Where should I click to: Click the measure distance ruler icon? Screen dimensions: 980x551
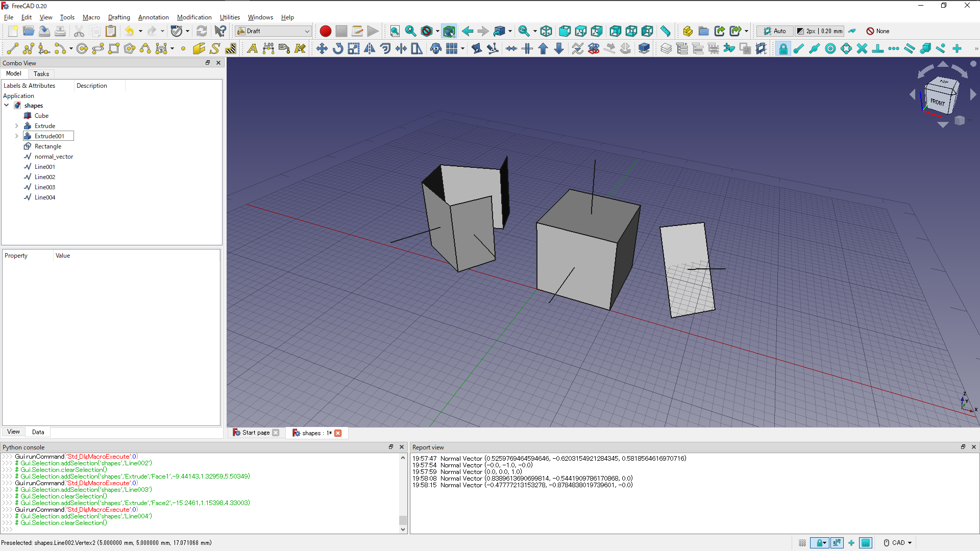click(665, 31)
